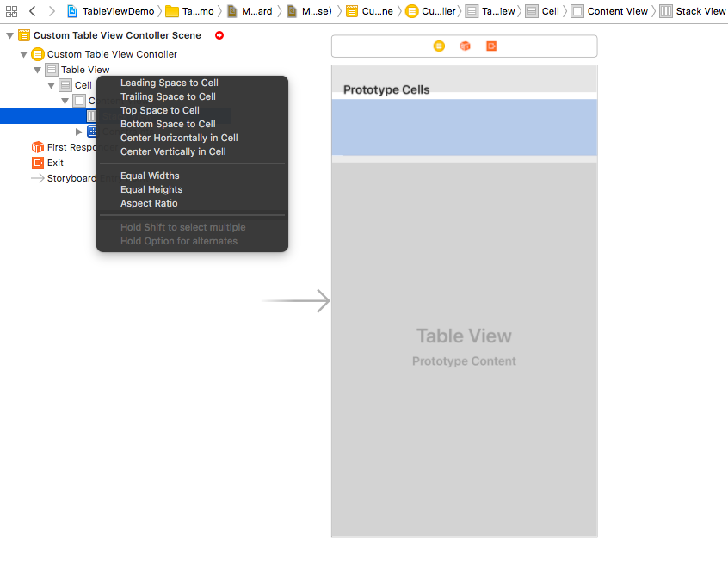This screenshot has height=561, width=728.
Task: Collapse the Custom Table View Contoller Scene
Action: tap(9, 35)
